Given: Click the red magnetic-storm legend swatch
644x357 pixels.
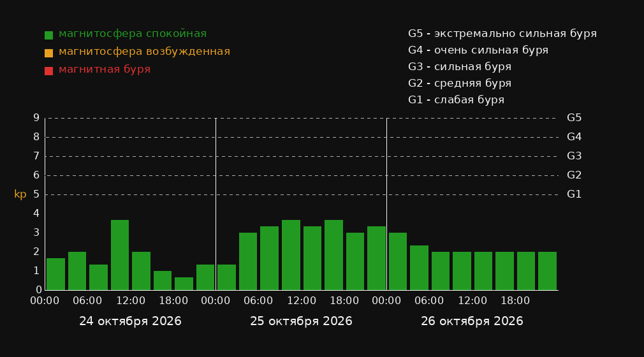Looking at the screenshot, I should [48, 71].
